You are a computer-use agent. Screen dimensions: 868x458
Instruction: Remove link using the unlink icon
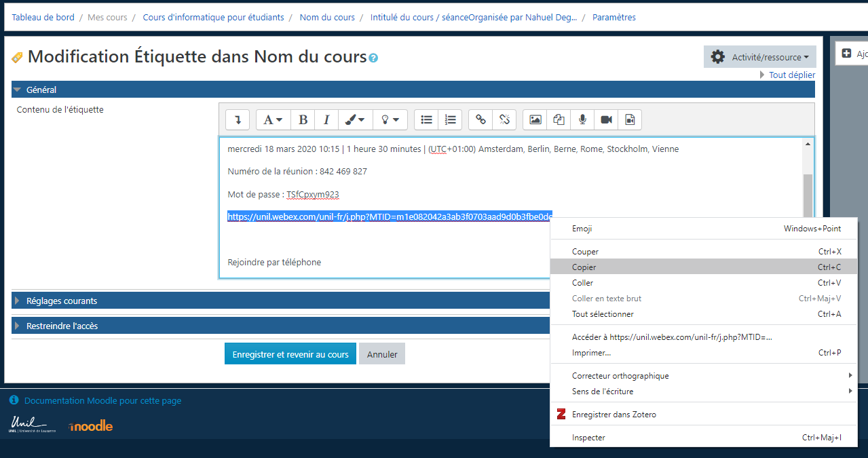tap(504, 119)
